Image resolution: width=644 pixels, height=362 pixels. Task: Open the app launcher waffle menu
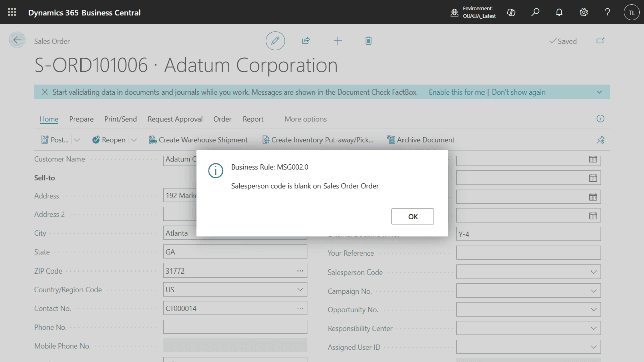tap(12, 12)
